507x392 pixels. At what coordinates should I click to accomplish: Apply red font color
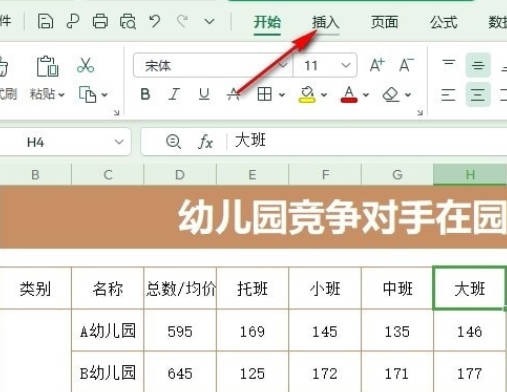tap(349, 94)
